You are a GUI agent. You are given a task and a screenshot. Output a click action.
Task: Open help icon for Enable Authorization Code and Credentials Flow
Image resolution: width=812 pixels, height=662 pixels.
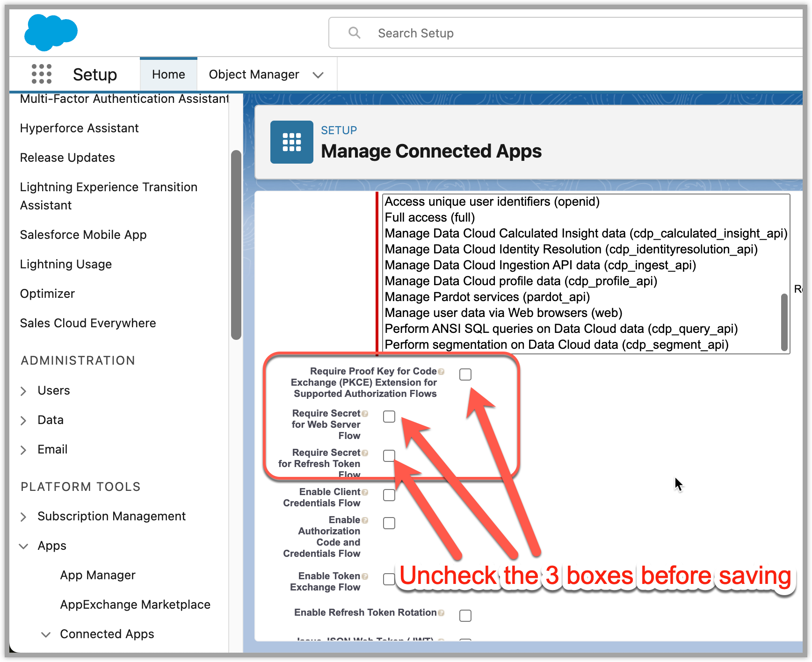click(x=365, y=520)
